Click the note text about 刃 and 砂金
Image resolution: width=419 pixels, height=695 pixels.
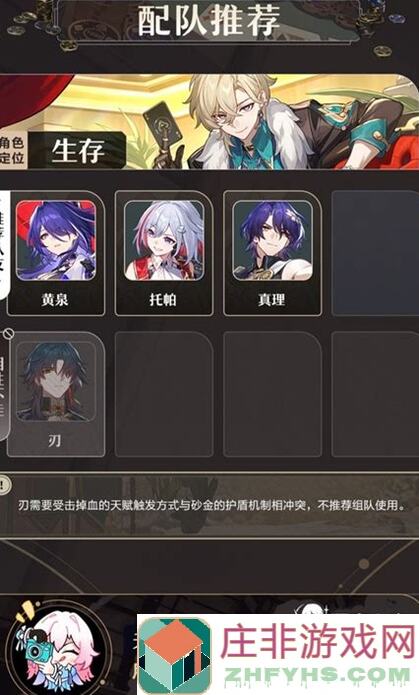pos(211,505)
